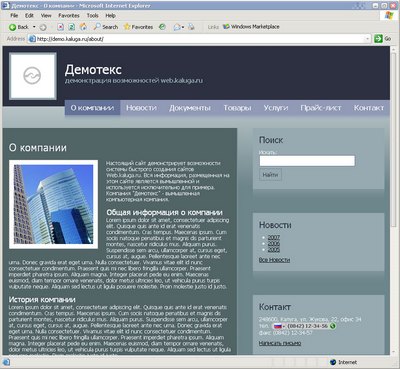Open the Товары navigation tab
The image size is (400, 369).
(x=237, y=108)
